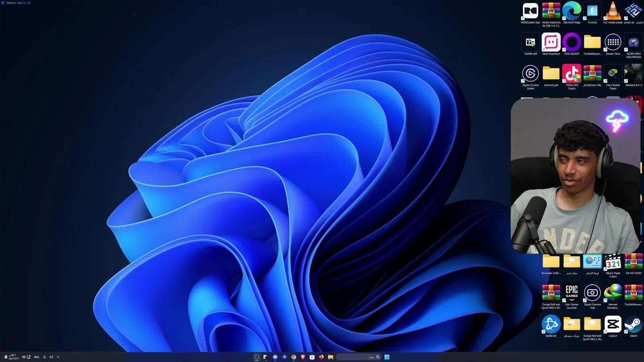The height and width of the screenshot is (362, 644).
Task: Select the 7z2406-x64 installer icon
Action: [530, 45]
